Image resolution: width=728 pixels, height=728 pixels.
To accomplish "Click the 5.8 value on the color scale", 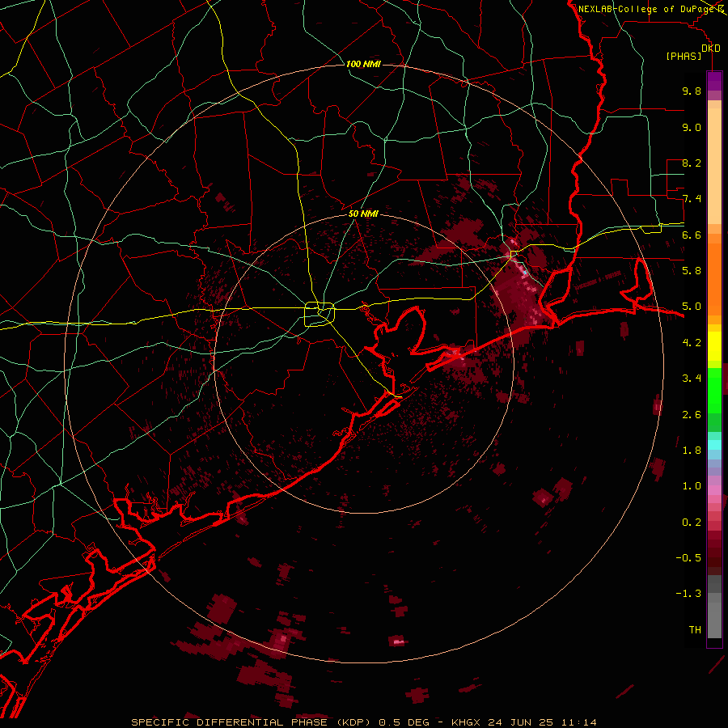I will coord(692,271).
